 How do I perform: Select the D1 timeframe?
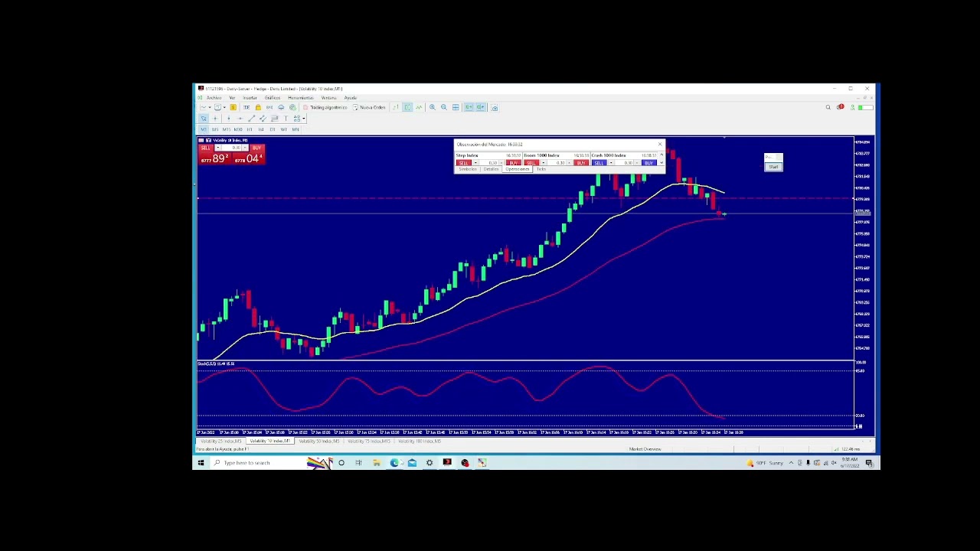coord(273,129)
